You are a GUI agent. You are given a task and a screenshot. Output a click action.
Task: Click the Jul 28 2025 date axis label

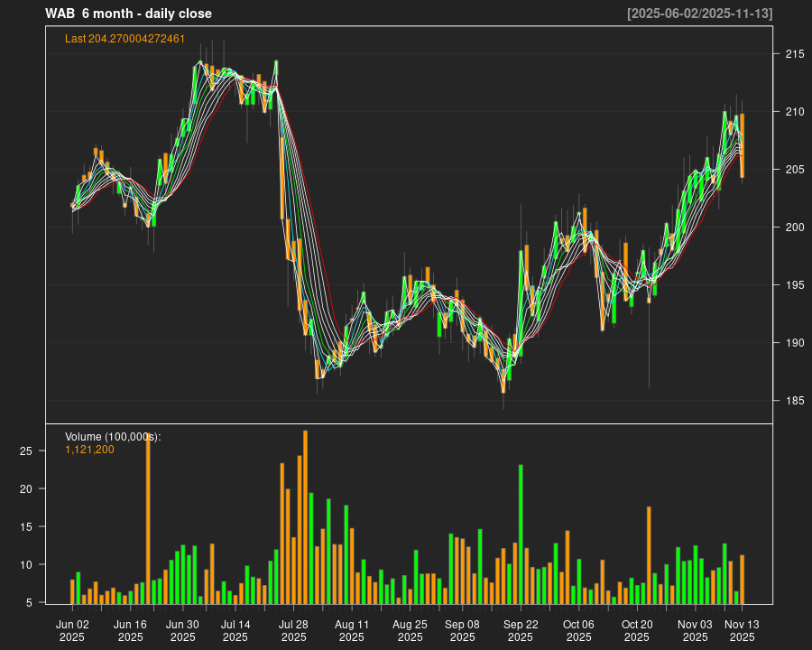point(293,630)
